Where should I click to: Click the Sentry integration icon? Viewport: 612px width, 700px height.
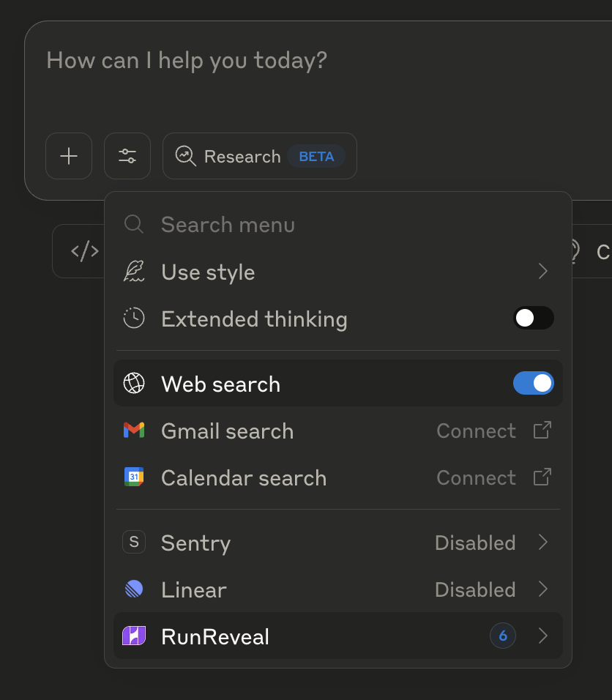pos(134,543)
